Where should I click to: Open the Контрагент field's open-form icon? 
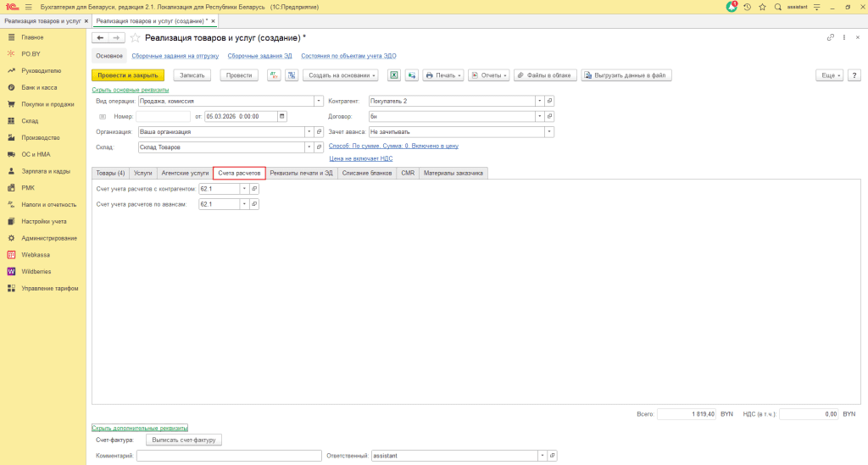[549, 101]
